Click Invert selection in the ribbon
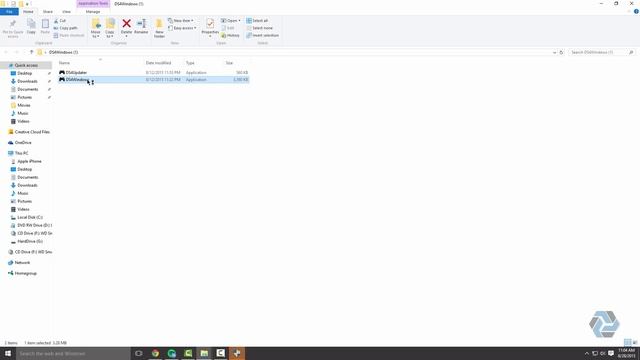Image resolution: width=640 pixels, height=360 pixels. (x=262, y=35)
